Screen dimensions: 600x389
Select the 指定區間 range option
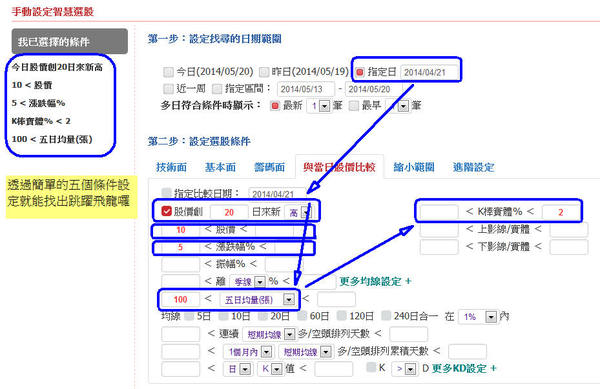[217, 89]
